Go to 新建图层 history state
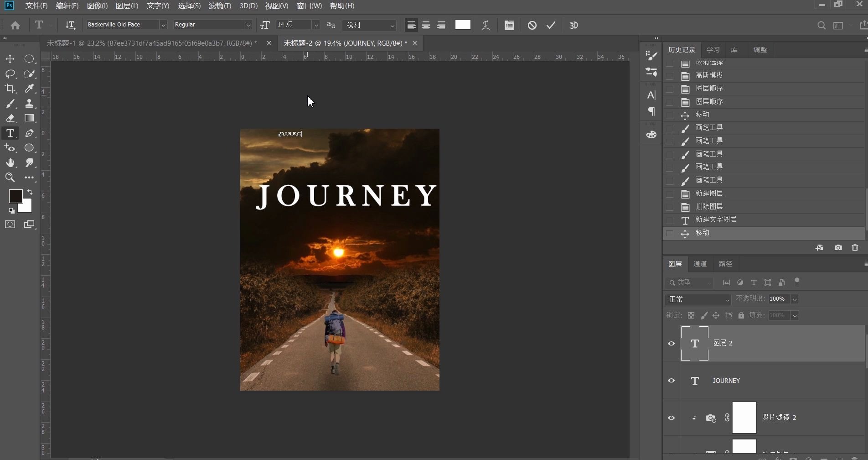The height and width of the screenshot is (460, 868). coord(764,193)
